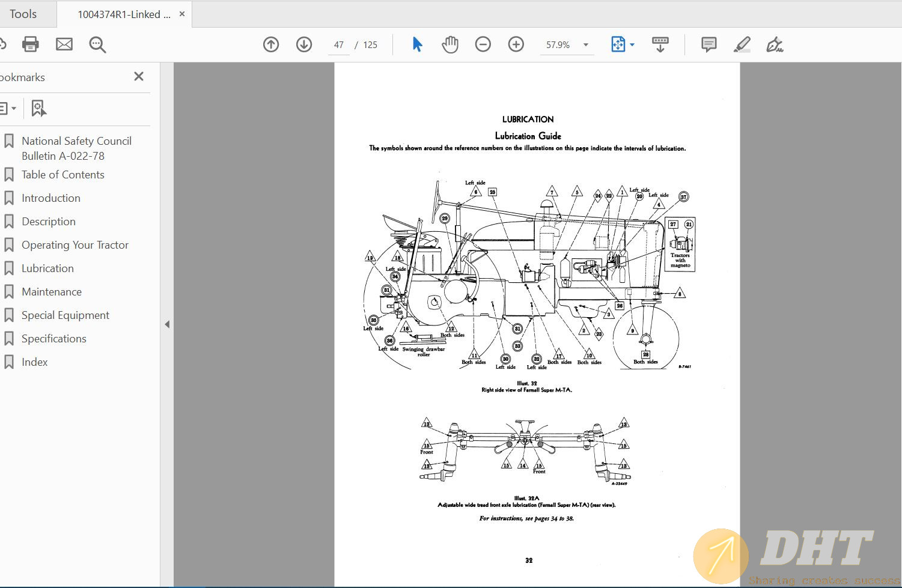Navigate to the Lubrication bookmark

click(x=47, y=268)
